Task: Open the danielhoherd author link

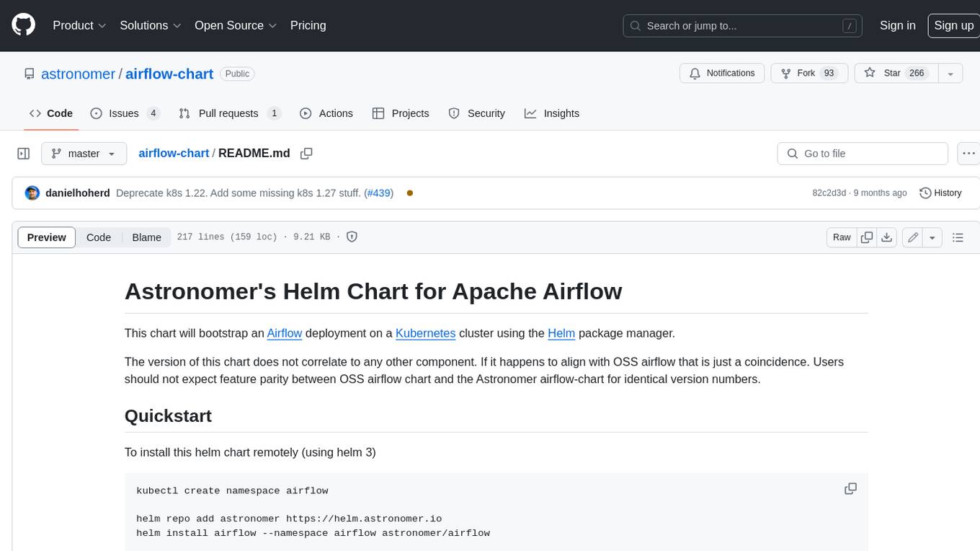Action: click(78, 193)
